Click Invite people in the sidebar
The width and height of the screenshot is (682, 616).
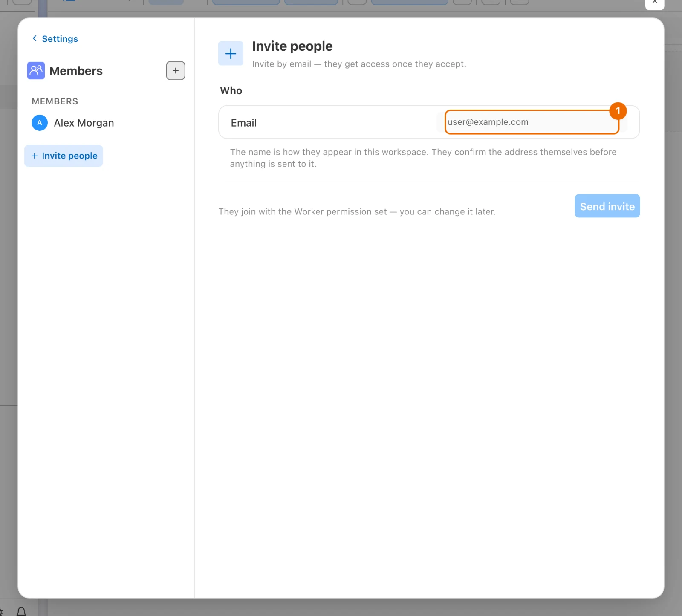pos(64,156)
